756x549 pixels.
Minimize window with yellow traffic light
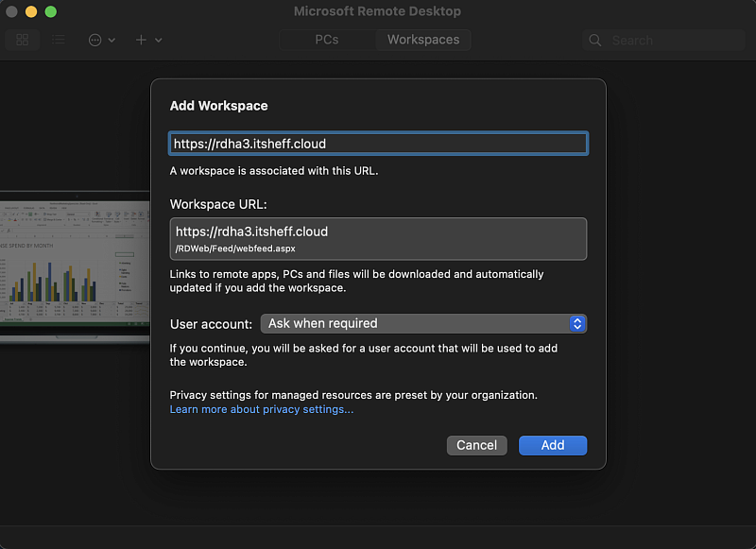coord(31,11)
